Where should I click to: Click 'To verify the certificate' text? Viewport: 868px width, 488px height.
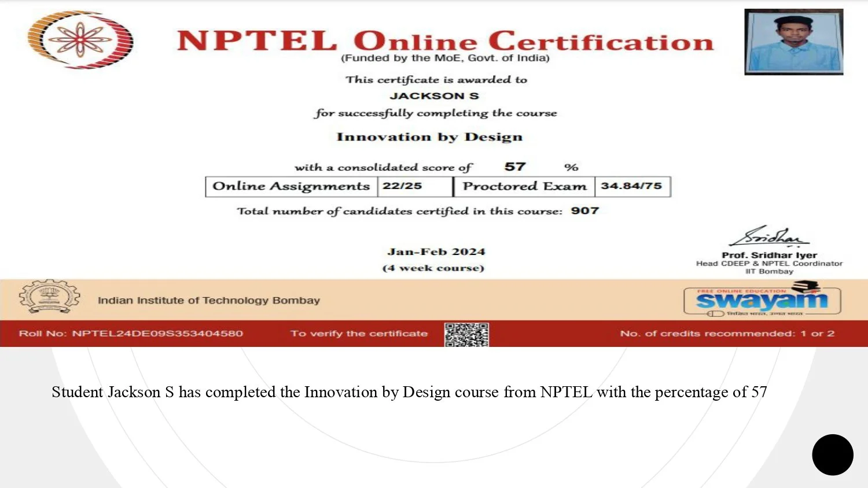point(359,334)
